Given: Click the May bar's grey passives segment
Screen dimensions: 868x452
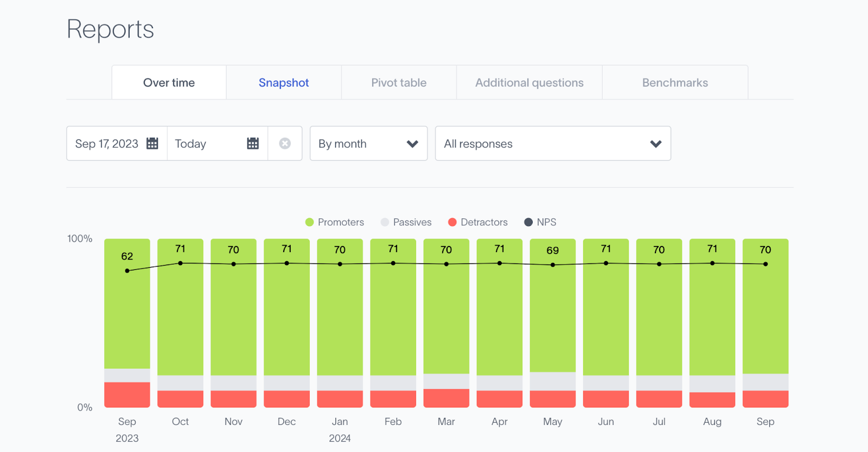Looking at the screenshot, I should [553, 382].
